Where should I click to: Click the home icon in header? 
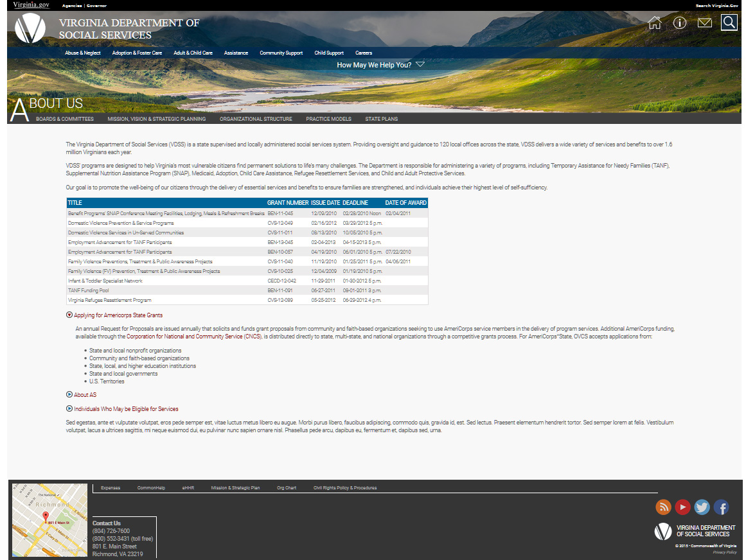655,23
